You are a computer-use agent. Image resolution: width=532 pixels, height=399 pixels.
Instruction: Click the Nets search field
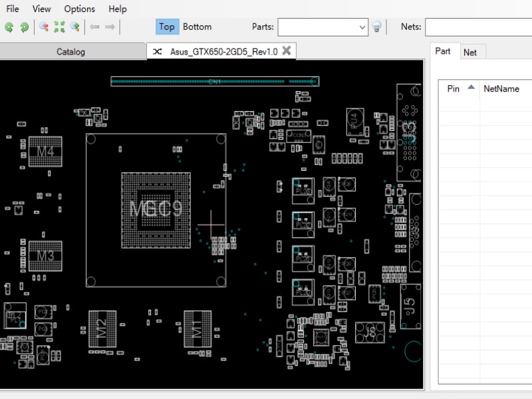[478, 27]
